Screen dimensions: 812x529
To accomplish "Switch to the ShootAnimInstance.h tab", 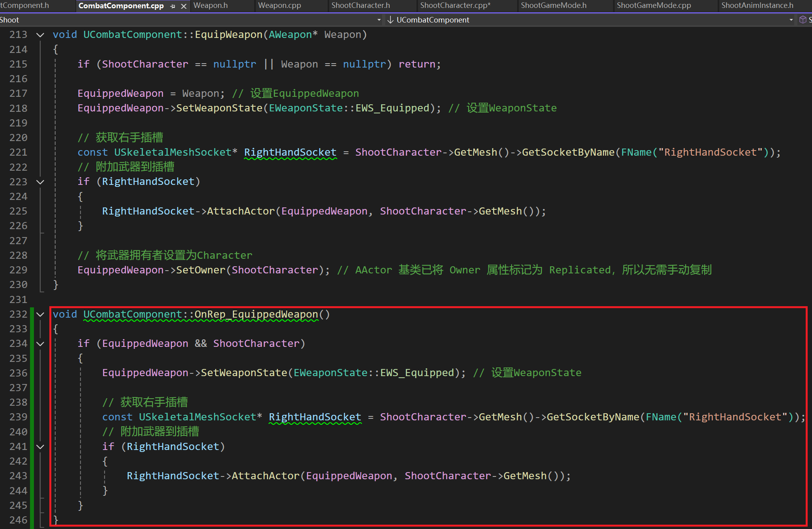I will click(x=757, y=6).
